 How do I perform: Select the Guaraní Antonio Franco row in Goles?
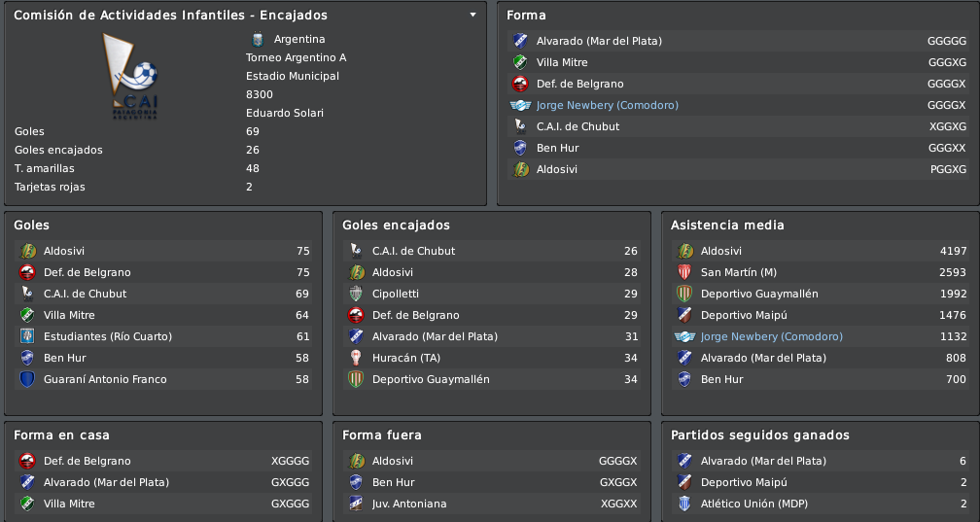pos(163,379)
